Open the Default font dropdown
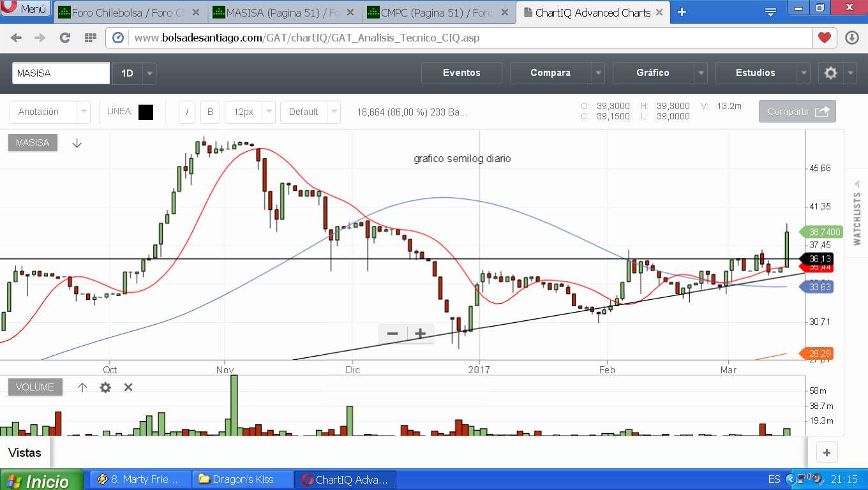 (x=310, y=112)
